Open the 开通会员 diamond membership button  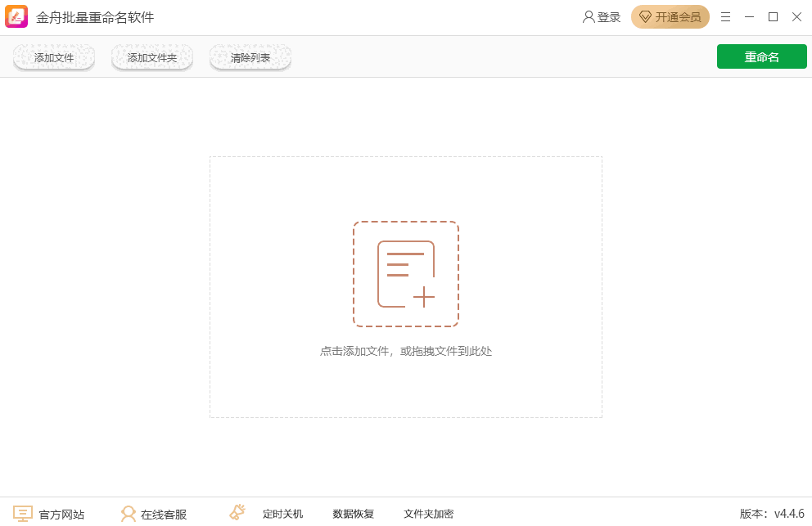tap(670, 17)
